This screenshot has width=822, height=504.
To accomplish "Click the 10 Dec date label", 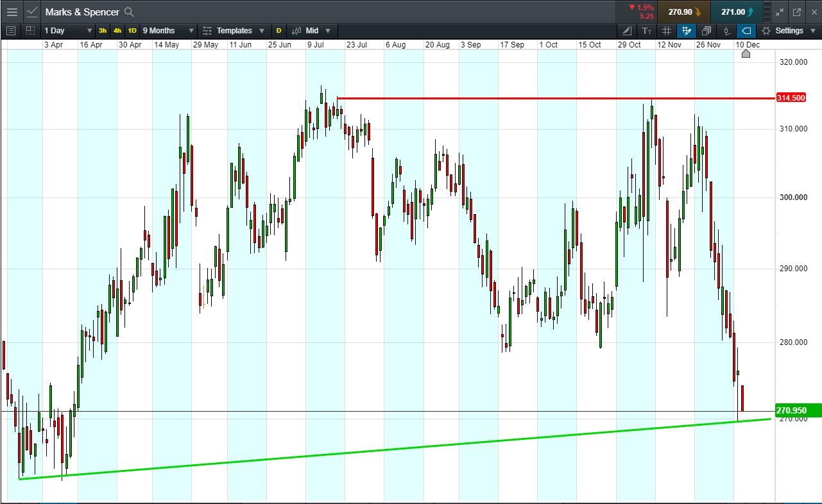I will pos(748,45).
